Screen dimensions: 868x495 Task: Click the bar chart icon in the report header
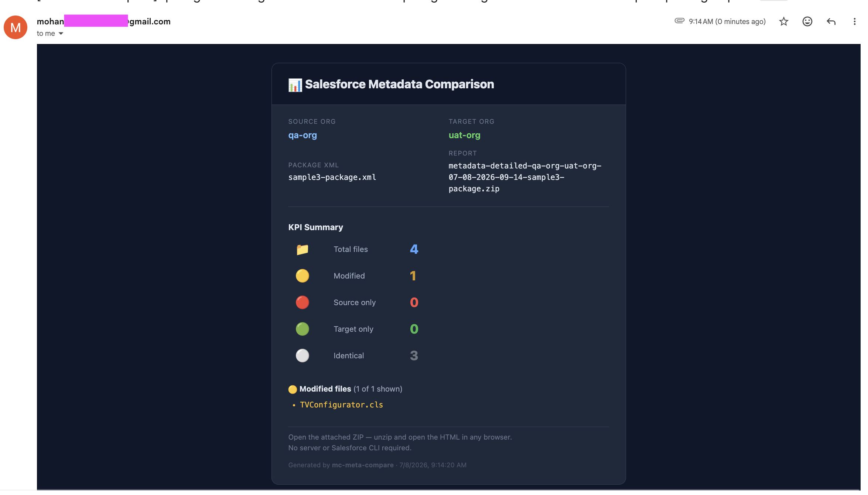coord(295,85)
